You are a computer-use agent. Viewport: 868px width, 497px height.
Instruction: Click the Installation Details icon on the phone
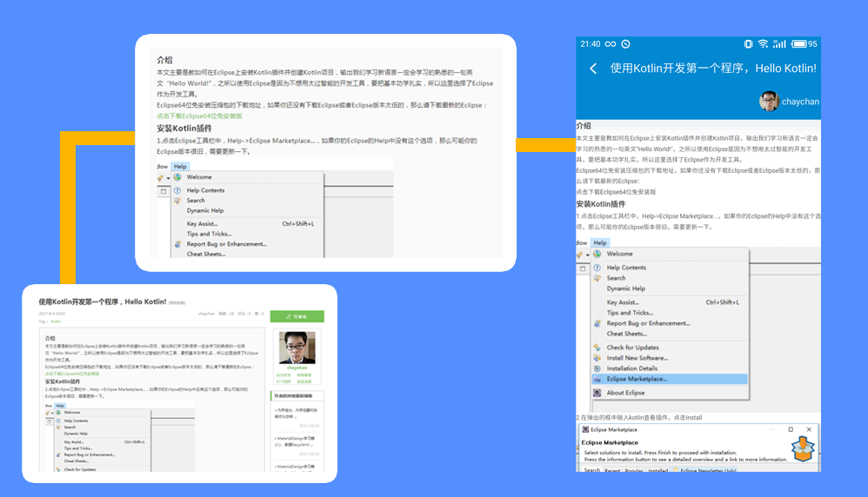(598, 368)
